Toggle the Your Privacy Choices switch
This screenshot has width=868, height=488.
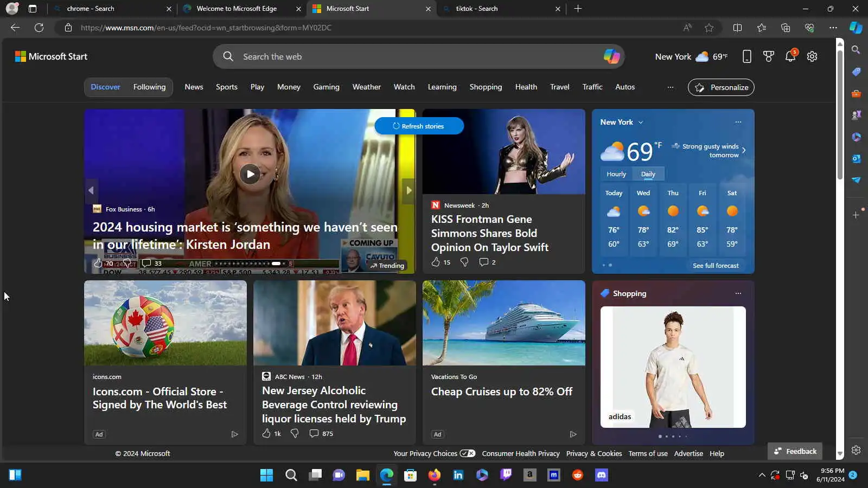[468, 454]
